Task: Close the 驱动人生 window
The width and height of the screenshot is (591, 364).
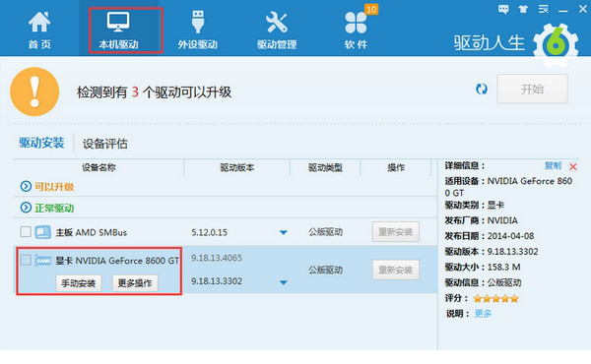Action: [583, 9]
